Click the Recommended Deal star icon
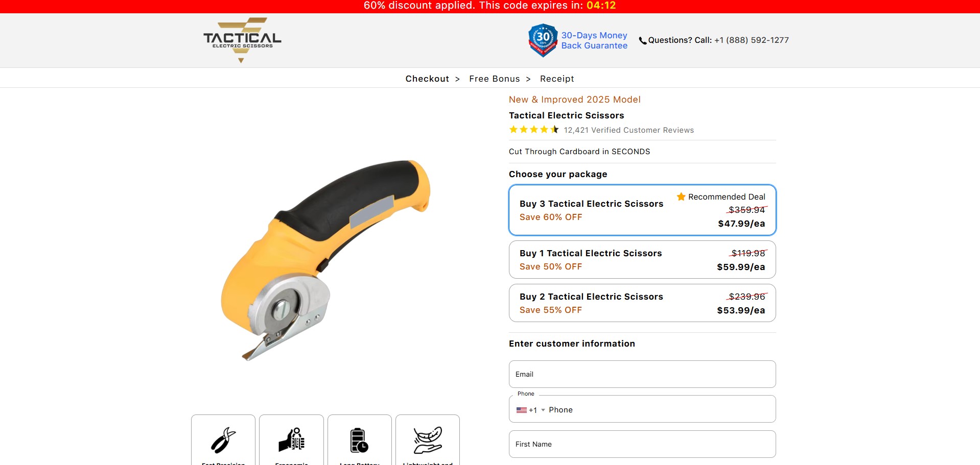Screen dimensions: 980x465 point(681,197)
